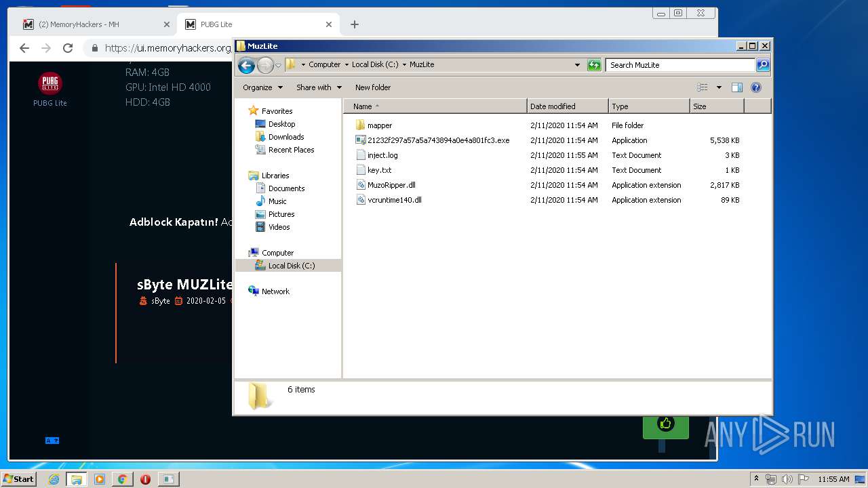Toggle the preview pane icon
This screenshot has width=868, height=488.
pyautogui.click(x=737, y=87)
